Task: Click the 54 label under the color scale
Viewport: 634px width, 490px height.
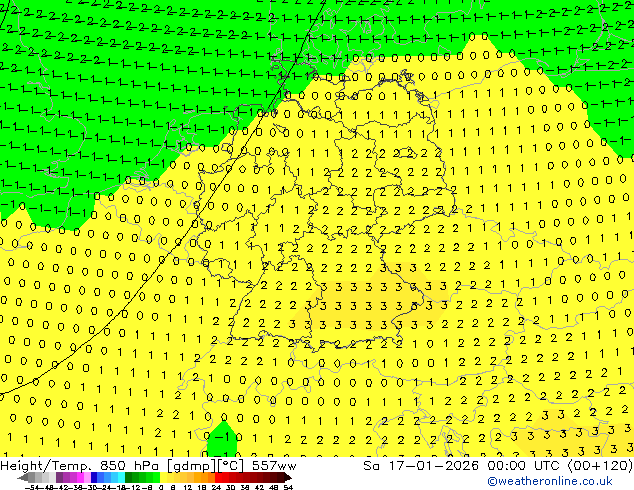Action: click(288, 487)
